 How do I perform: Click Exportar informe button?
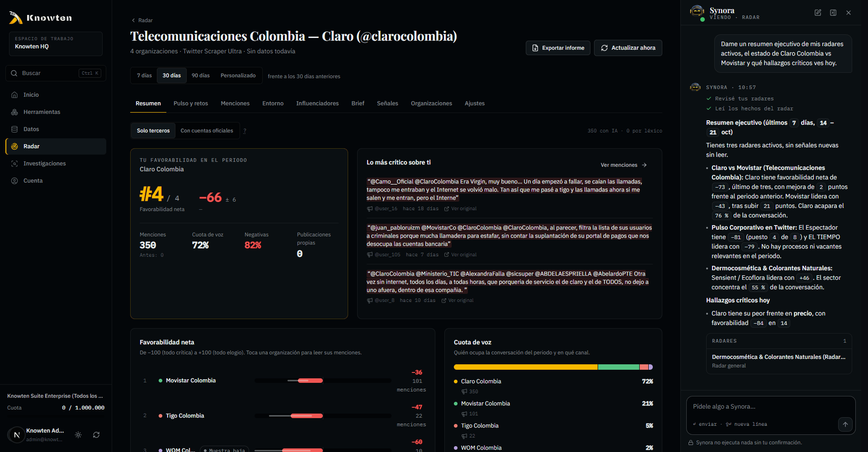coord(558,48)
